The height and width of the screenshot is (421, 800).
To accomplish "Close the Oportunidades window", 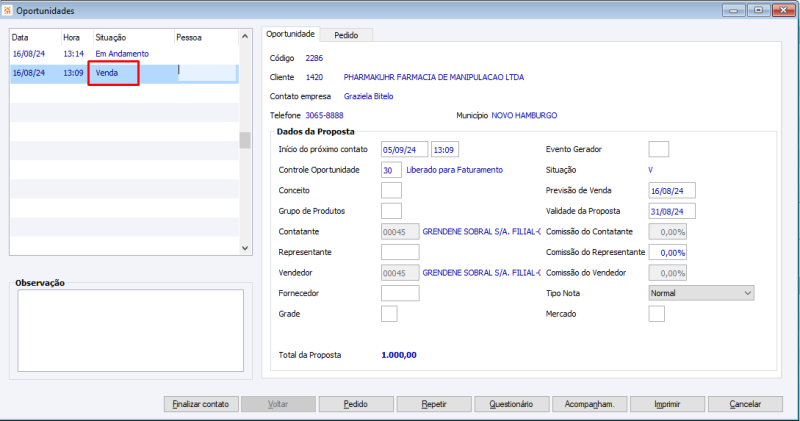I will 783,10.
